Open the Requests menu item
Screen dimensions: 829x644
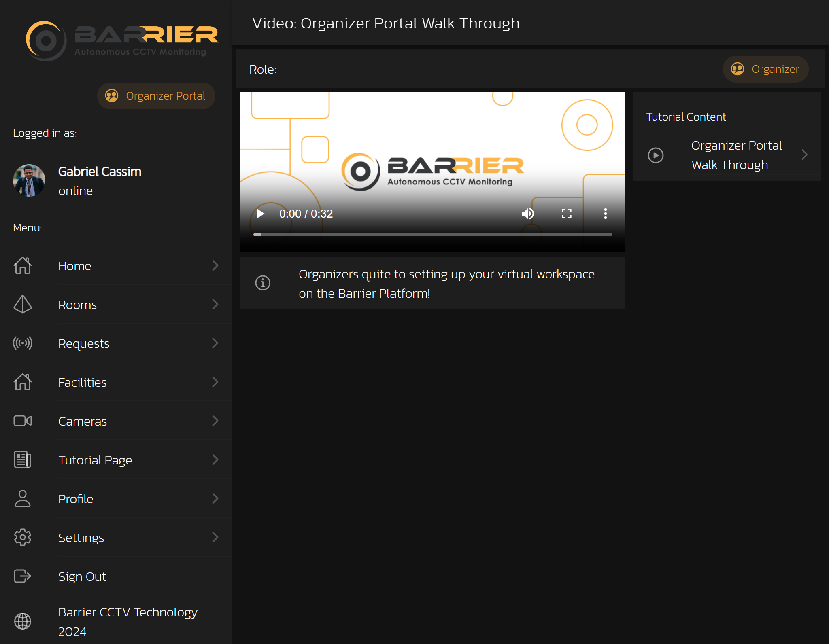point(84,343)
